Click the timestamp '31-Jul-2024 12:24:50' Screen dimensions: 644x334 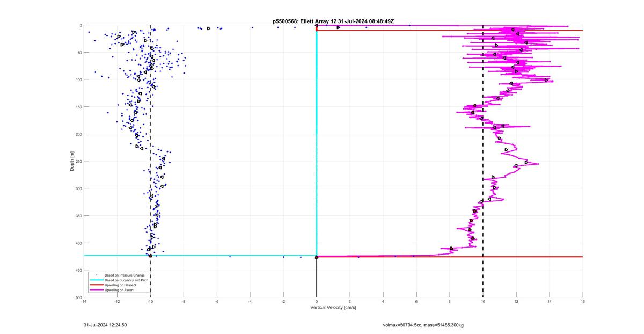[x=105, y=325]
